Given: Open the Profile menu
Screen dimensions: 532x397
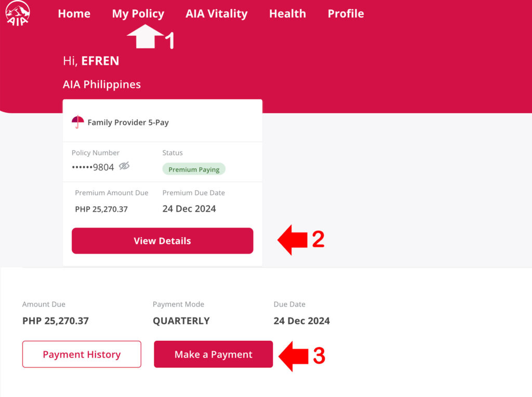Looking at the screenshot, I should (345, 14).
